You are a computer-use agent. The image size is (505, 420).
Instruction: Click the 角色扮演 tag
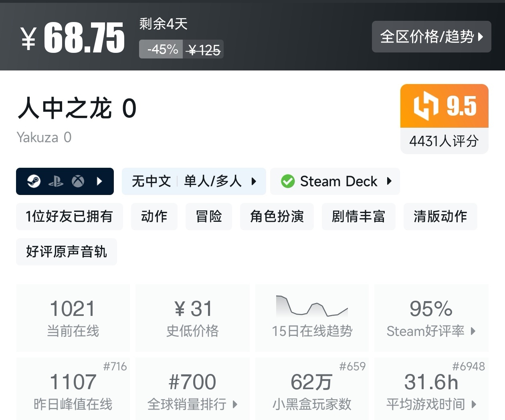pyautogui.click(x=277, y=217)
